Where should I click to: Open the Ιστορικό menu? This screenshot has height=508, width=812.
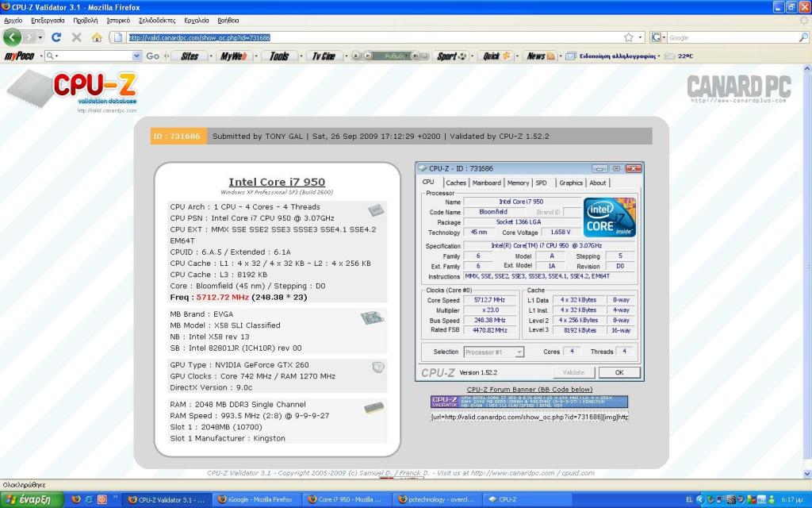tap(118, 21)
